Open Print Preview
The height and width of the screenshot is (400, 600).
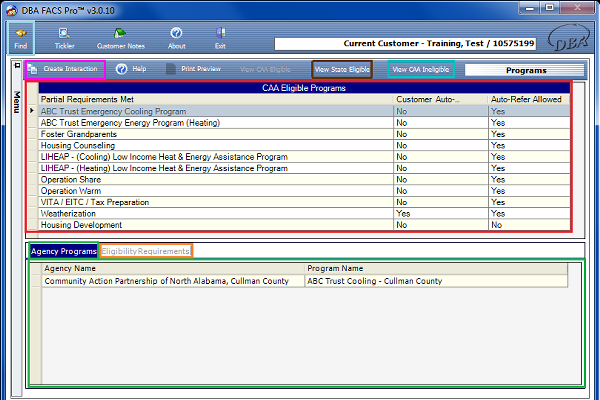[x=194, y=69]
